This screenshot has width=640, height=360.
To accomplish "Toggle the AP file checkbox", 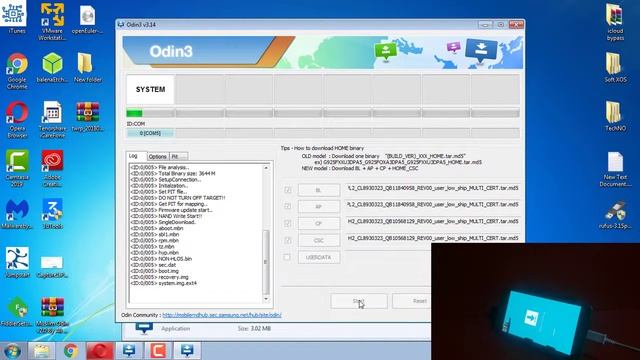I will (x=287, y=207).
